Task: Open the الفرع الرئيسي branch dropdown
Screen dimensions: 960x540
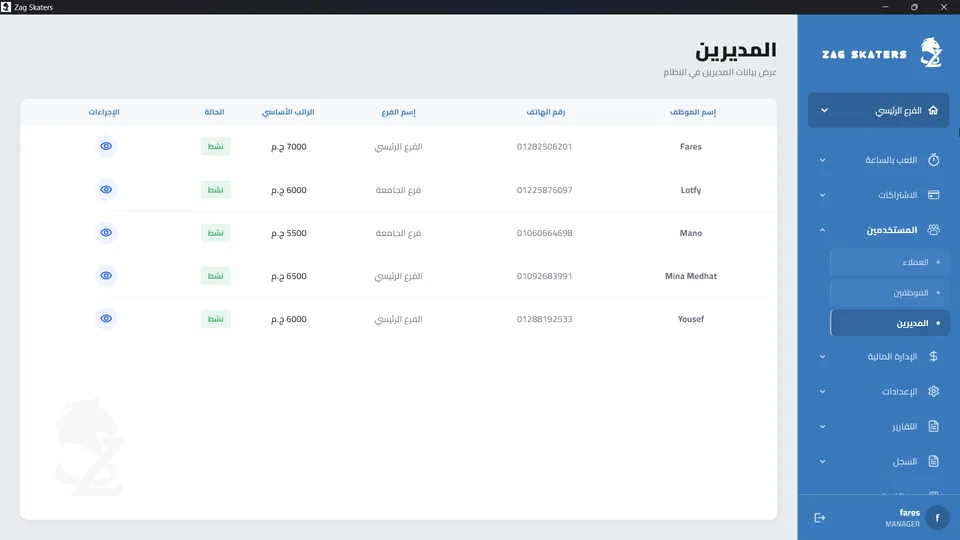Action: [x=878, y=110]
